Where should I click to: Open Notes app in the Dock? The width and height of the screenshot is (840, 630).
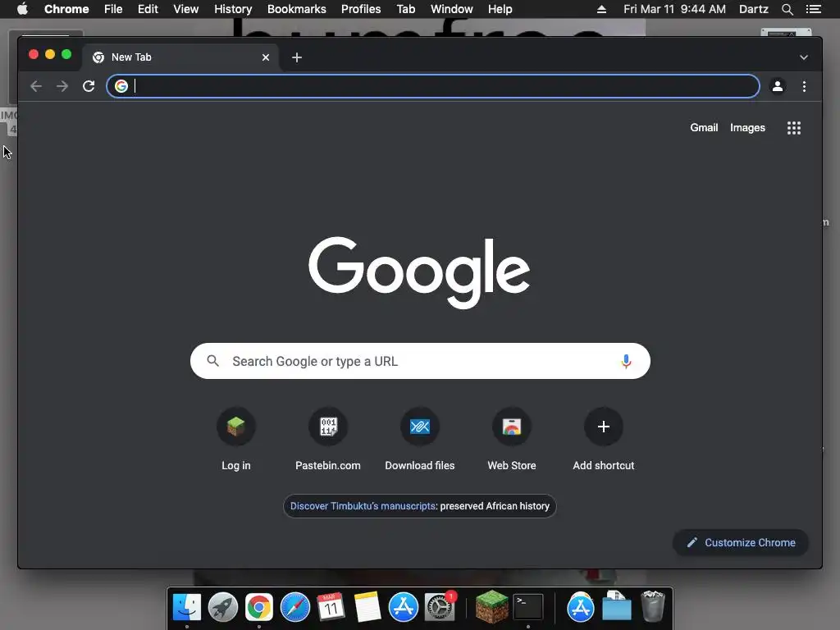pos(367,608)
